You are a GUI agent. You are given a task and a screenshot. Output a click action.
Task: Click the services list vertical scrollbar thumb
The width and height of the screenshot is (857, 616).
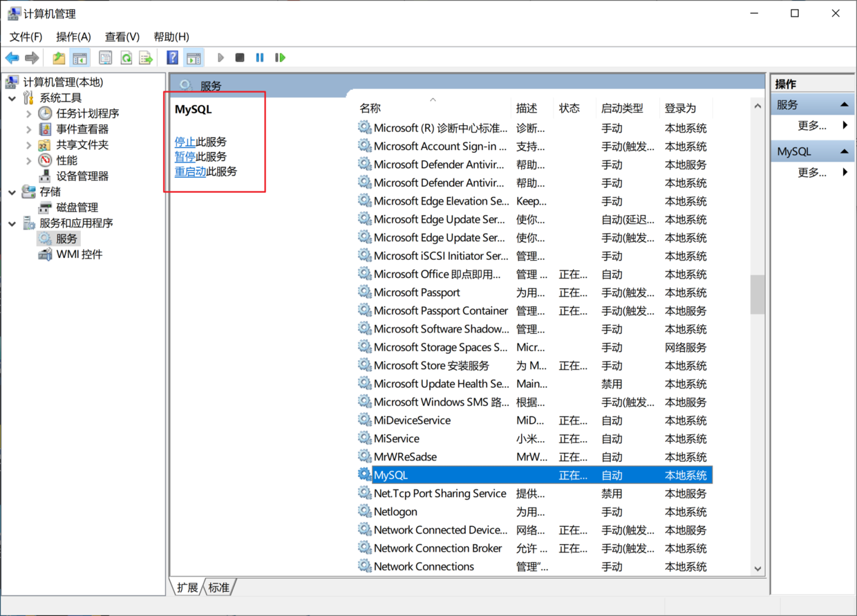pyautogui.click(x=757, y=294)
